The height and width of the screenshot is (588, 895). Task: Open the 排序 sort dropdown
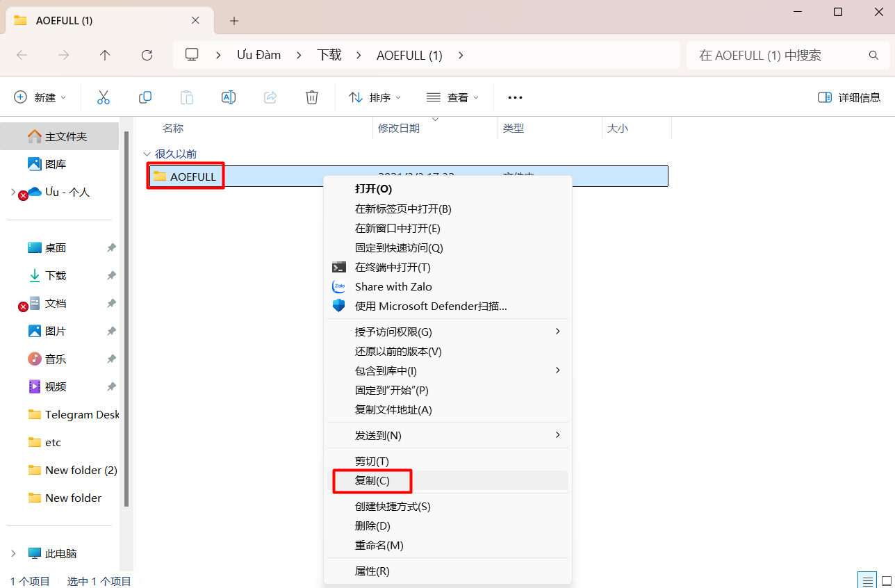click(375, 97)
